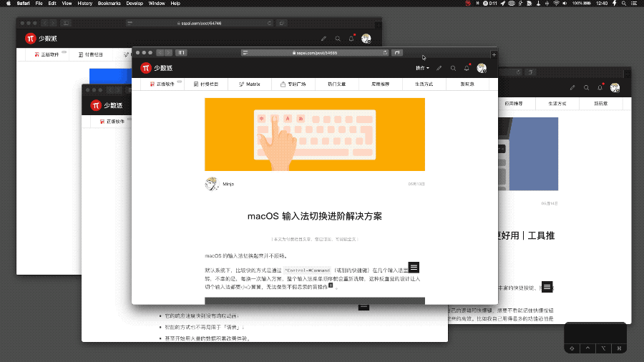The image size is (644, 362).
Task: Open the table of contents button in front article
Action: (414, 268)
